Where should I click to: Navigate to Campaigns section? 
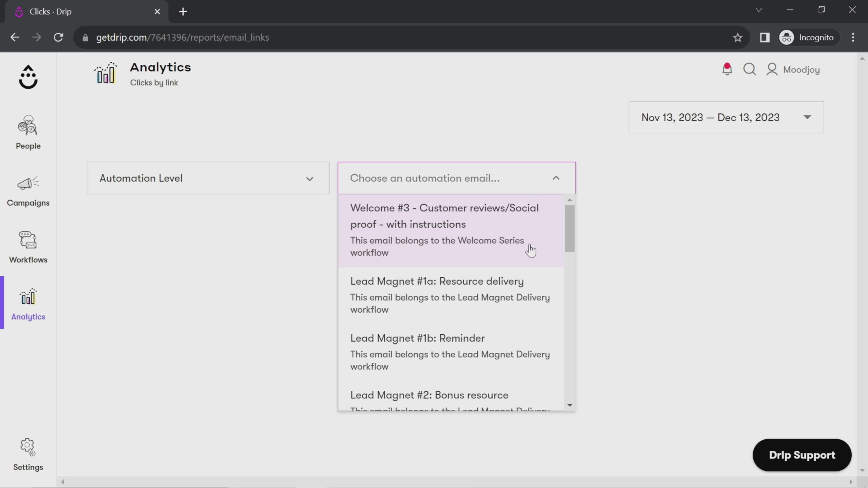(x=28, y=191)
